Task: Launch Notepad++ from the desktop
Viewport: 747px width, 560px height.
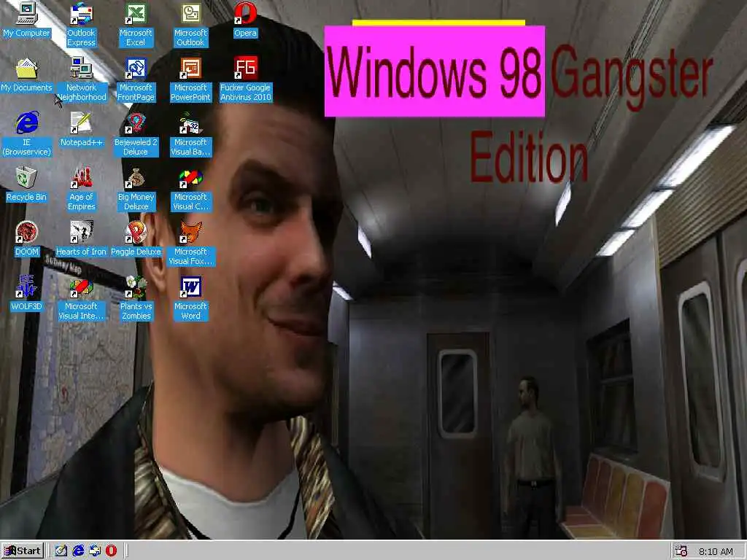Action: tap(81, 130)
